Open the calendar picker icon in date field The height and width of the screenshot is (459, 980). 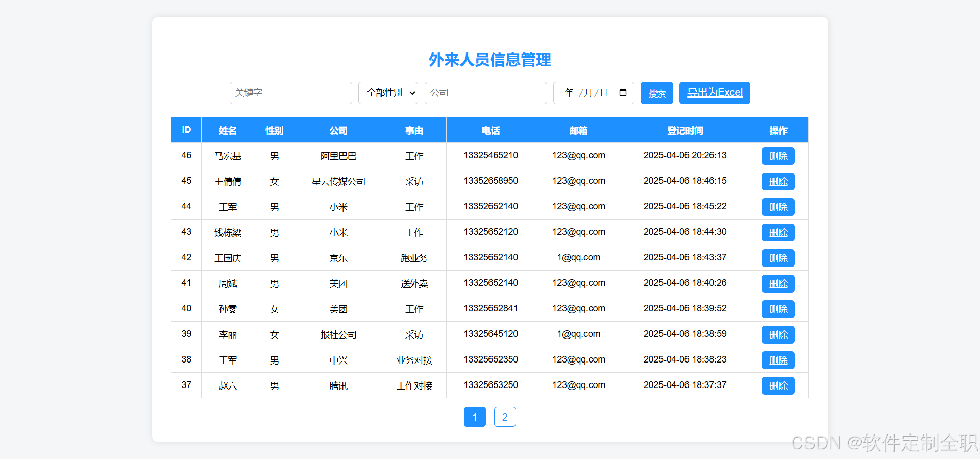[x=623, y=93]
